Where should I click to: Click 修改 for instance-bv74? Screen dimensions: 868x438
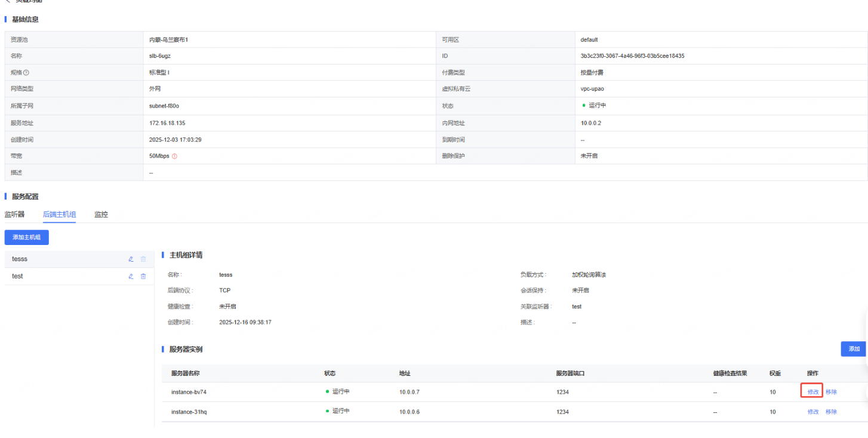click(813, 392)
